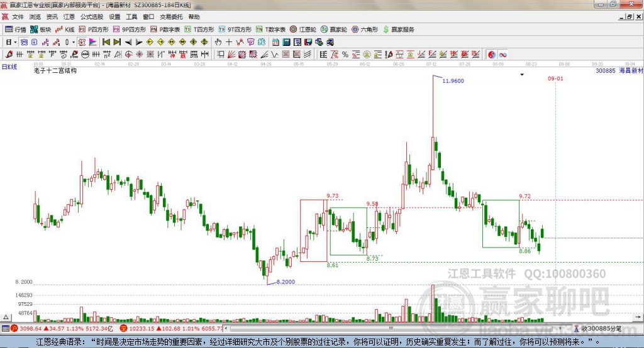Click the red floppy save icon
Screen dimensions: 644x348
(x=308, y=42)
